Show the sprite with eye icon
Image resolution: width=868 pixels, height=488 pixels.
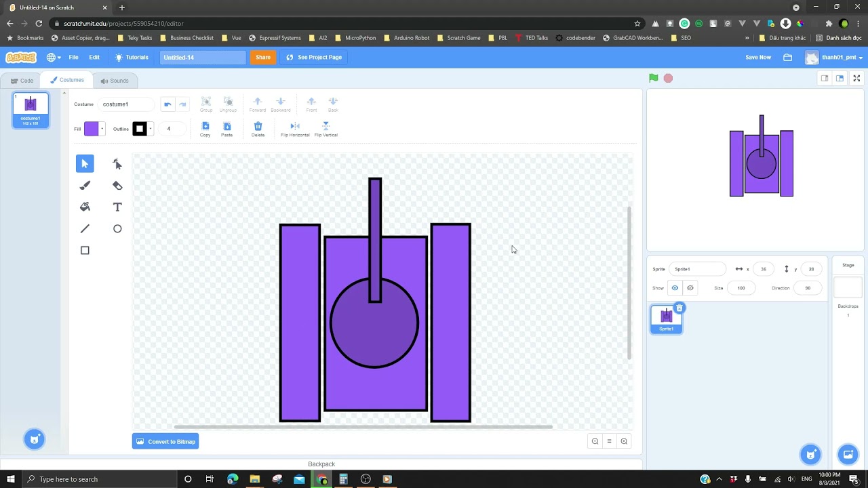pos(675,288)
